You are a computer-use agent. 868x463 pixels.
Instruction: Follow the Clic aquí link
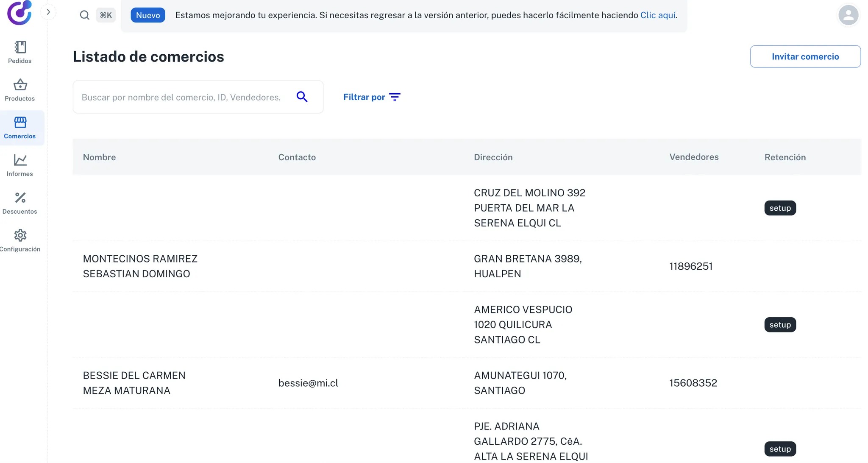point(658,15)
